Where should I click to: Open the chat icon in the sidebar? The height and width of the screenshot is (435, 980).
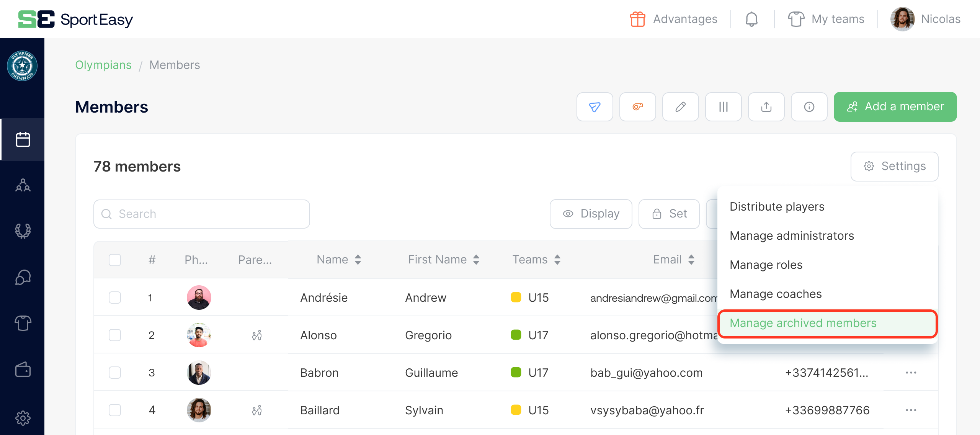click(23, 277)
